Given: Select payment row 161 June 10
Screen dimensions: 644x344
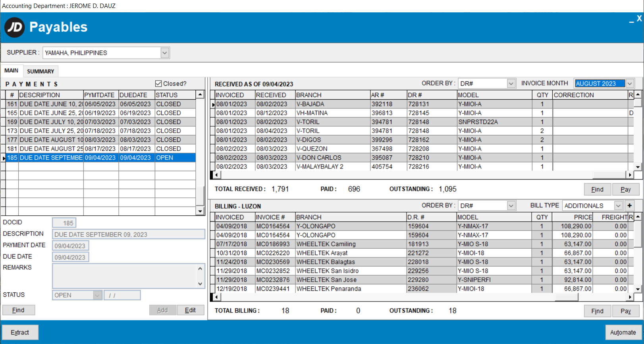Looking at the screenshot, I should tap(100, 104).
